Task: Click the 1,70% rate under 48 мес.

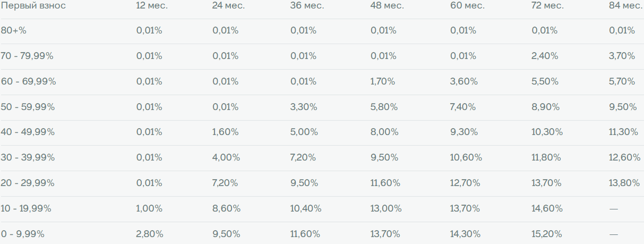Action: pyautogui.click(x=383, y=81)
